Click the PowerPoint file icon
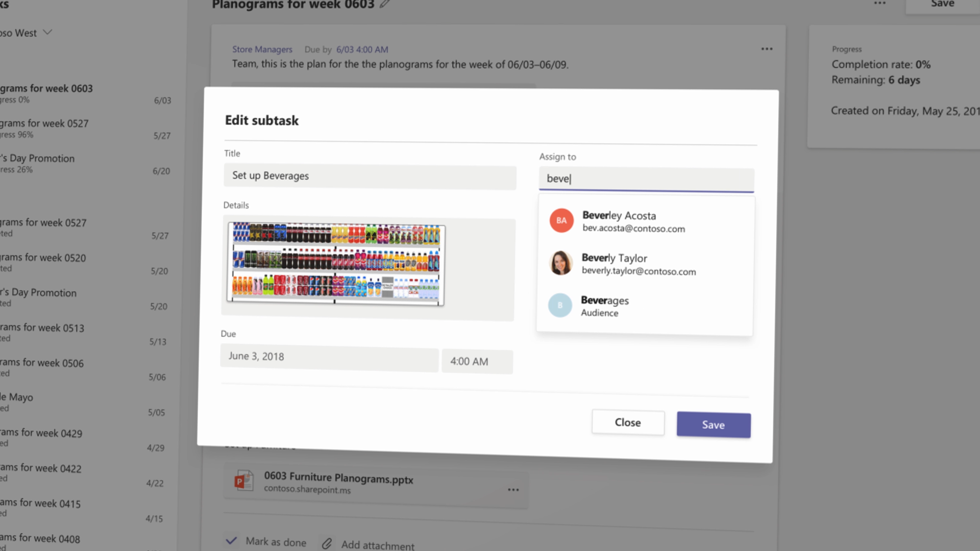The height and width of the screenshot is (551, 980). 243,481
